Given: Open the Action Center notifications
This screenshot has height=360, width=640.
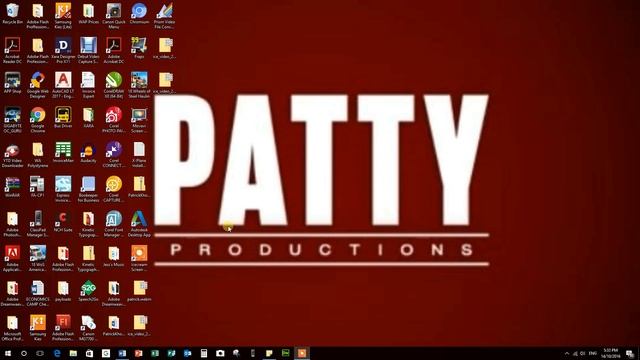Looking at the screenshot, I should [630, 353].
